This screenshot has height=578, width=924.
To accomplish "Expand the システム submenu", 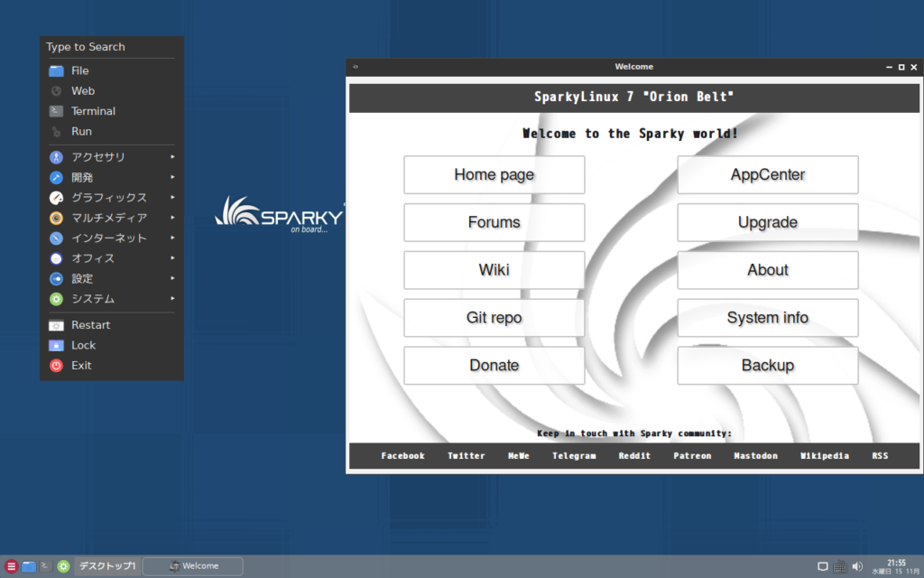I will (x=97, y=298).
